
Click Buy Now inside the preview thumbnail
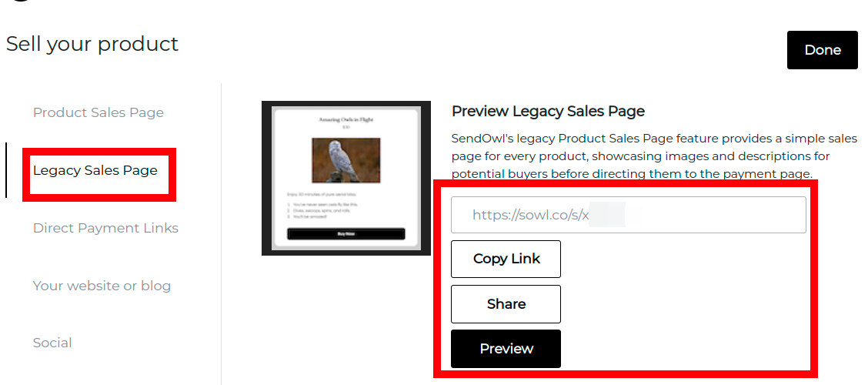346,234
